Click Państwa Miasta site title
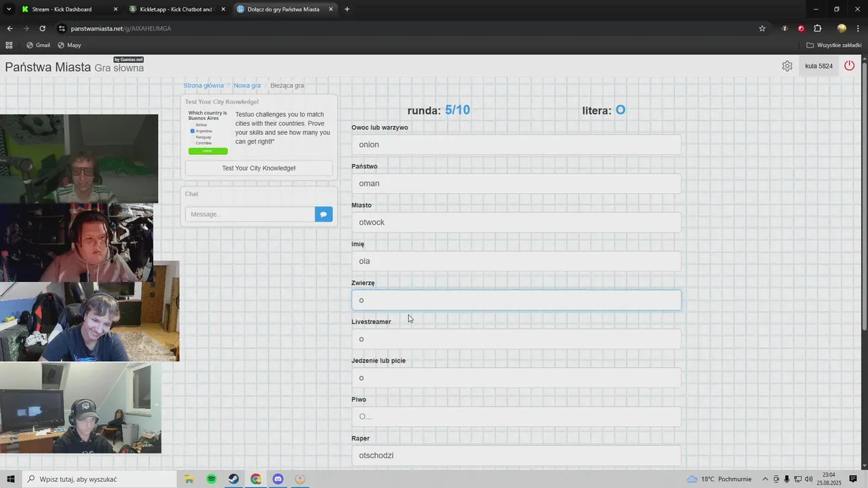Image resolution: width=868 pixels, height=488 pixels. (x=48, y=67)
